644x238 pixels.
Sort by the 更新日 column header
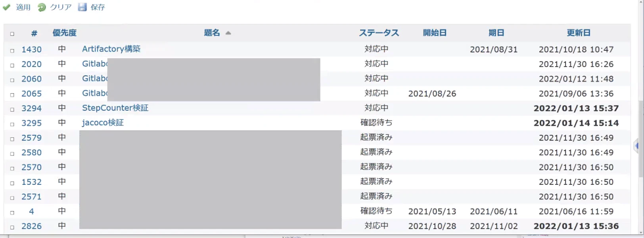(x=578, y=33)
